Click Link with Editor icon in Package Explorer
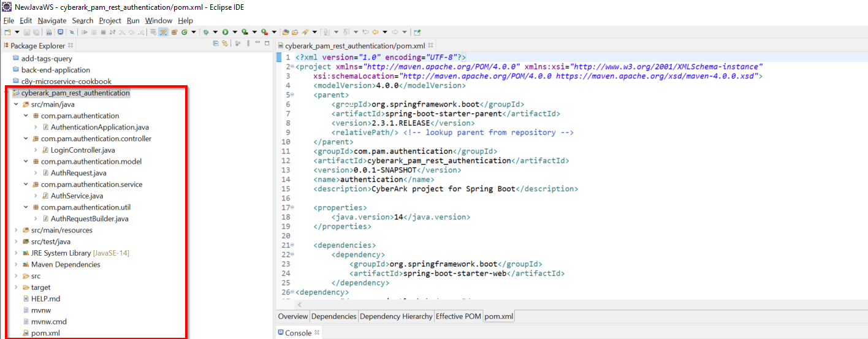The width and height of the screenshot is (868, 339). 225,44
